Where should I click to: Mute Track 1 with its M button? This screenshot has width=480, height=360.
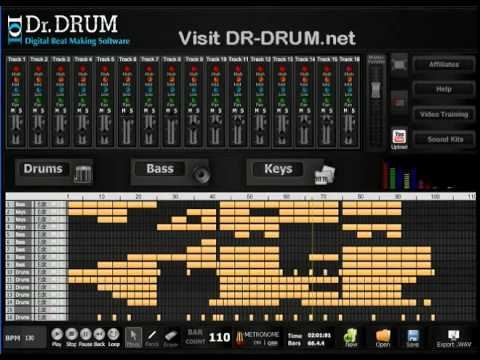click(13, 110)
